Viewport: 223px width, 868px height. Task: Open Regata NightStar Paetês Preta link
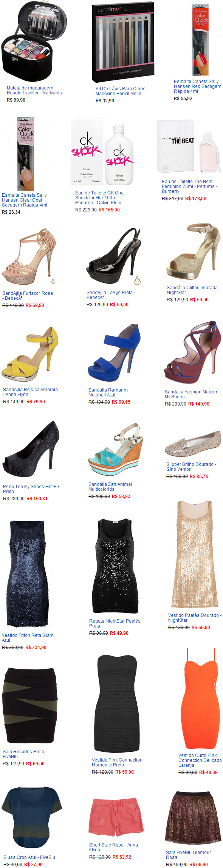[x=115, y=623]
